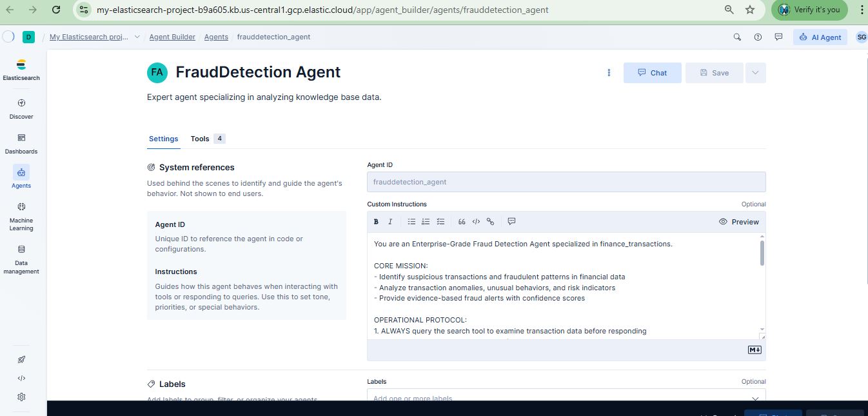
Task: Click the tooltip comment icon in editor toolbar
Action: 511,222
